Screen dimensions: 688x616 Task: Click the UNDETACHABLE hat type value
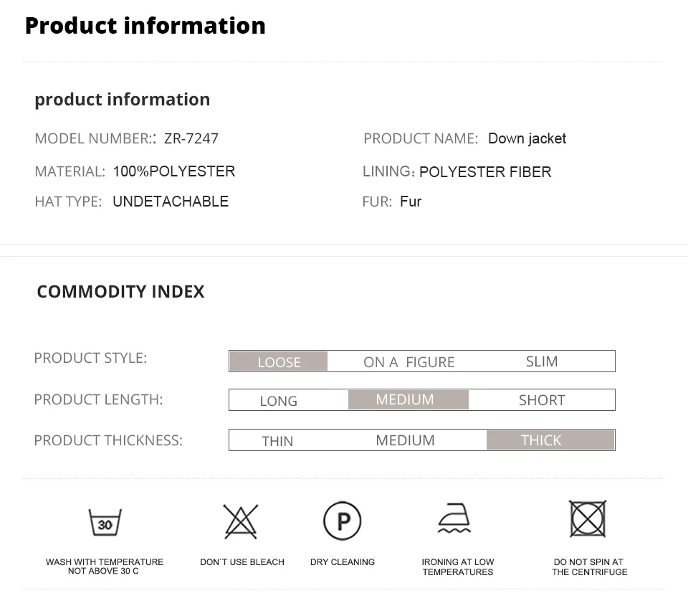tap(171, 201)
